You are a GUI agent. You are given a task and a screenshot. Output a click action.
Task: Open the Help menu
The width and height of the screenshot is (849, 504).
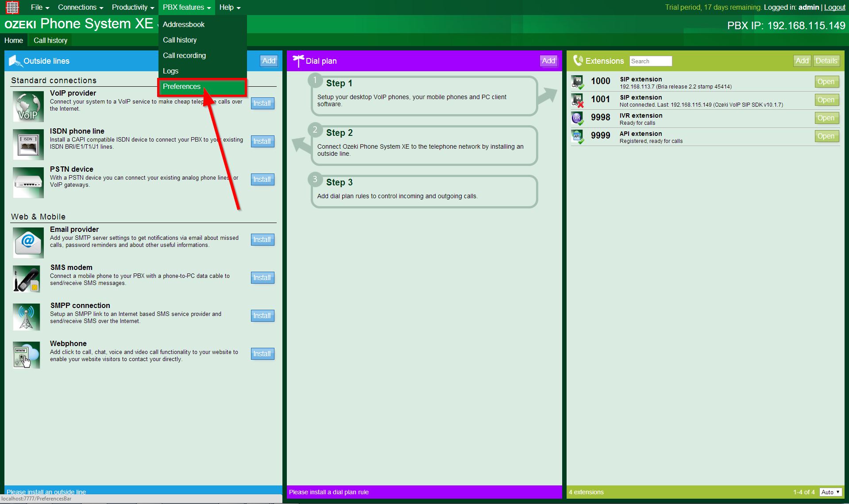pyautogui.click(x=230, y=7)
